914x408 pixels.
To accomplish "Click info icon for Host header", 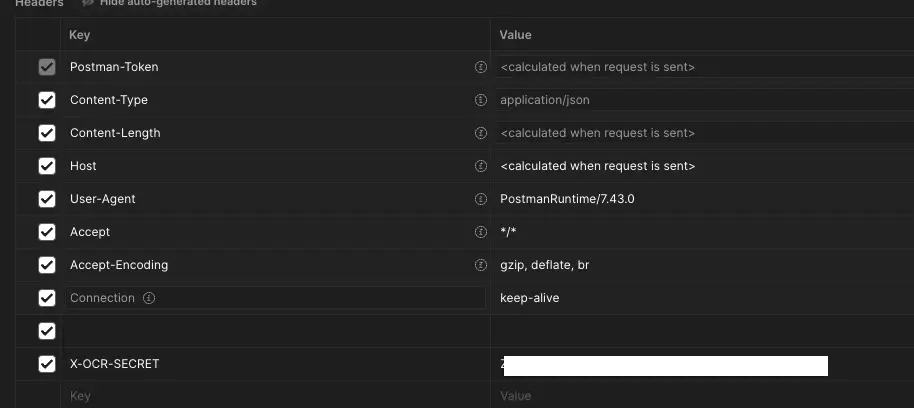I will point(480,166).
